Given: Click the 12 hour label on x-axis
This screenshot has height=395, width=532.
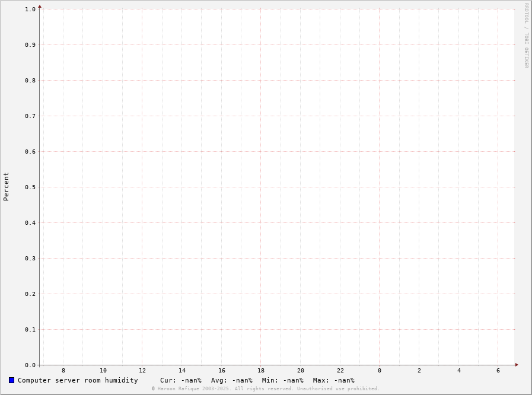Looking at the screenshot, I should (142, 371).
